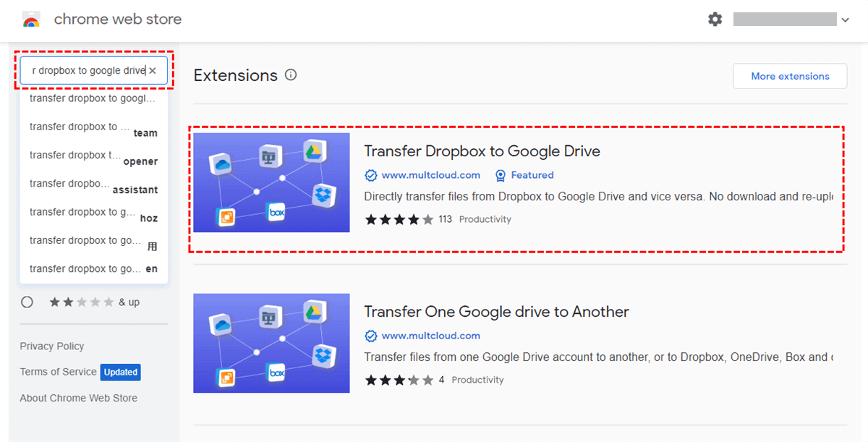Click verified badge of first multcloud.com result
The height and width of the screenshot is (442, 868).
coord(371,175)
